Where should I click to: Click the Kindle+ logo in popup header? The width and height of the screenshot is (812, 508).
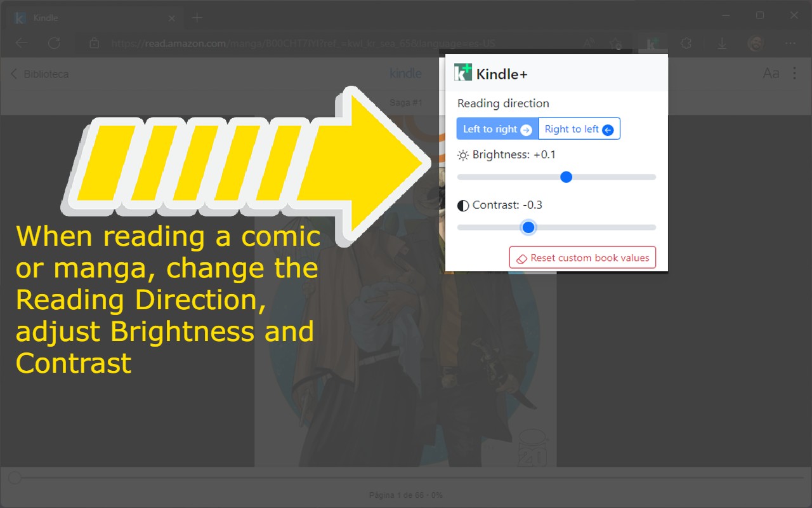pyautogui.click(x=463, y=72)
